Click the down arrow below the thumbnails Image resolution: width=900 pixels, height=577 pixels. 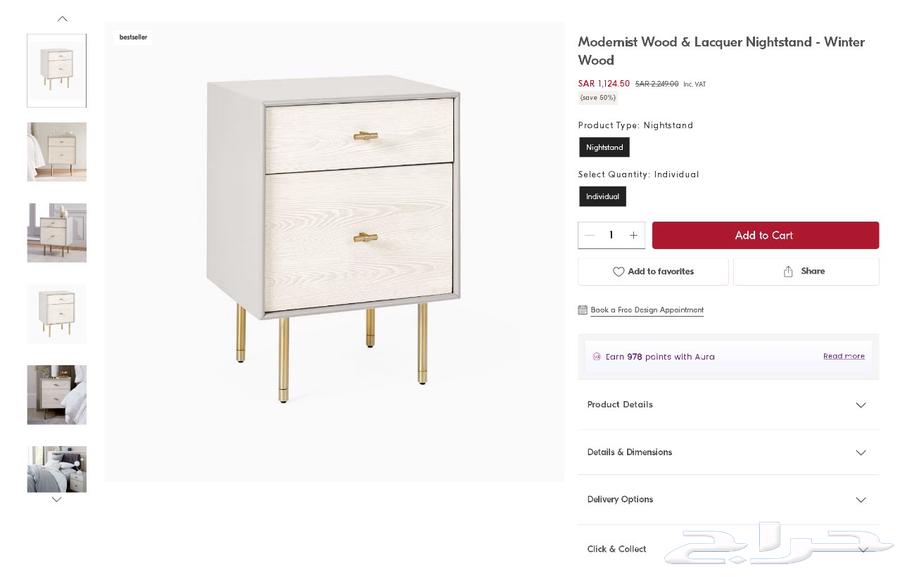56,499
